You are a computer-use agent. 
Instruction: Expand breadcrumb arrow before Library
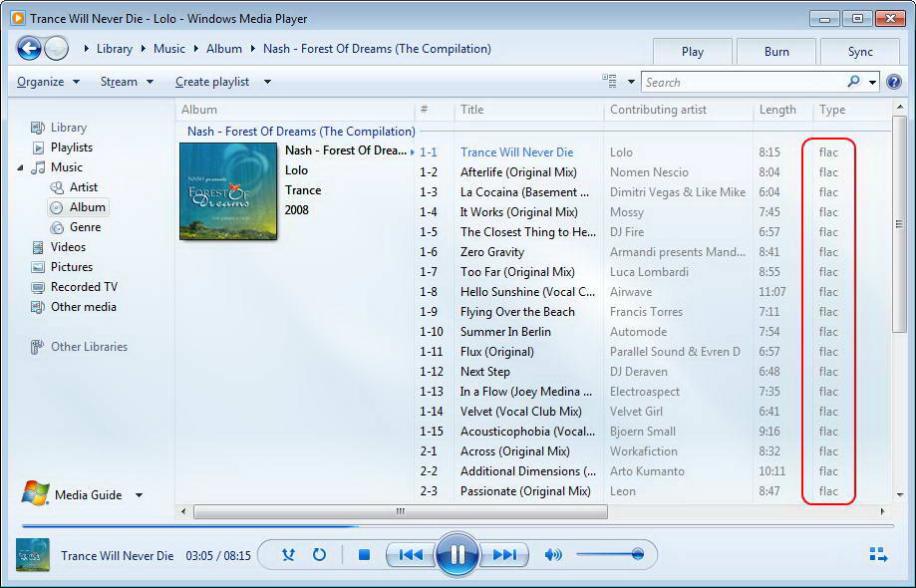point(87,49)
